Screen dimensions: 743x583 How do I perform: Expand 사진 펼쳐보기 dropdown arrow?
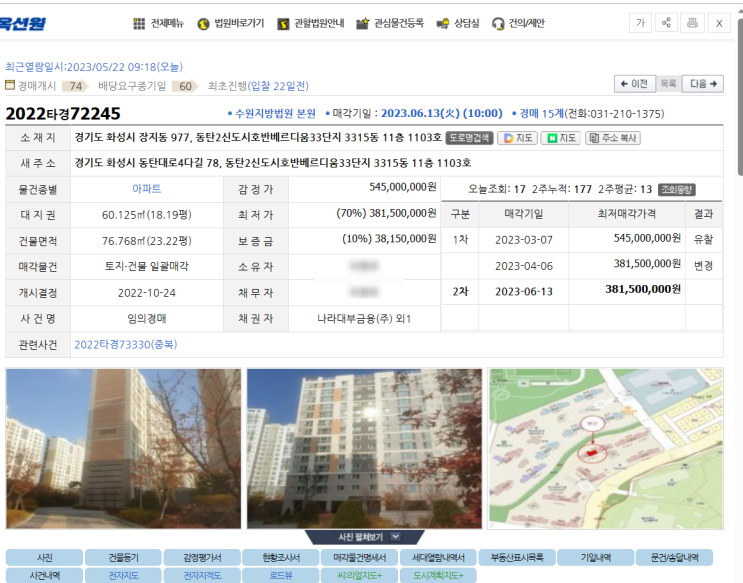pos(395,537)
